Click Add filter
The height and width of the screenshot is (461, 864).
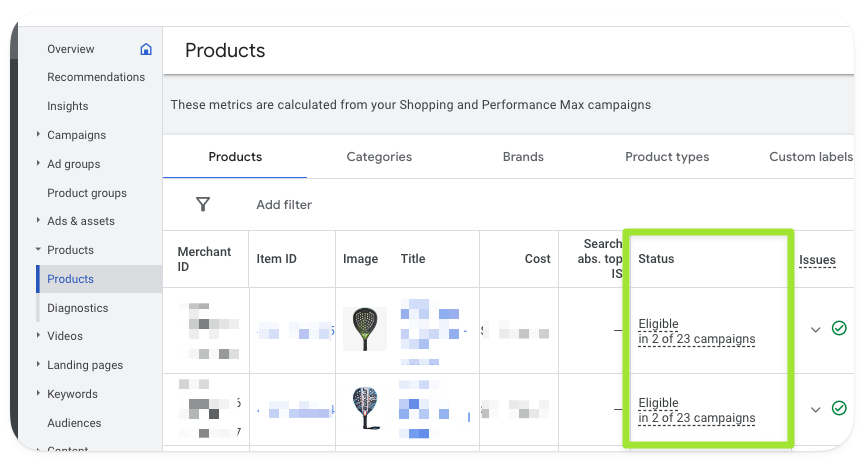pyautogui.click(x=284, y=205)
